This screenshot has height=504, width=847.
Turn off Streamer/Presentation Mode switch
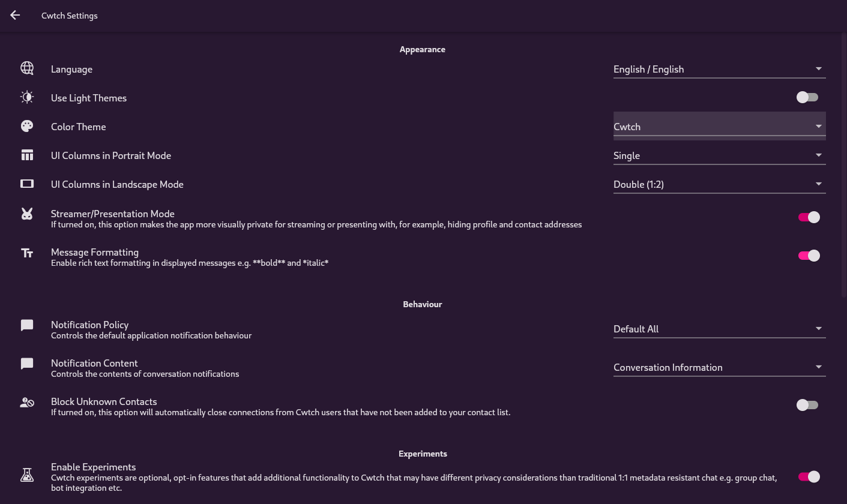809,217
